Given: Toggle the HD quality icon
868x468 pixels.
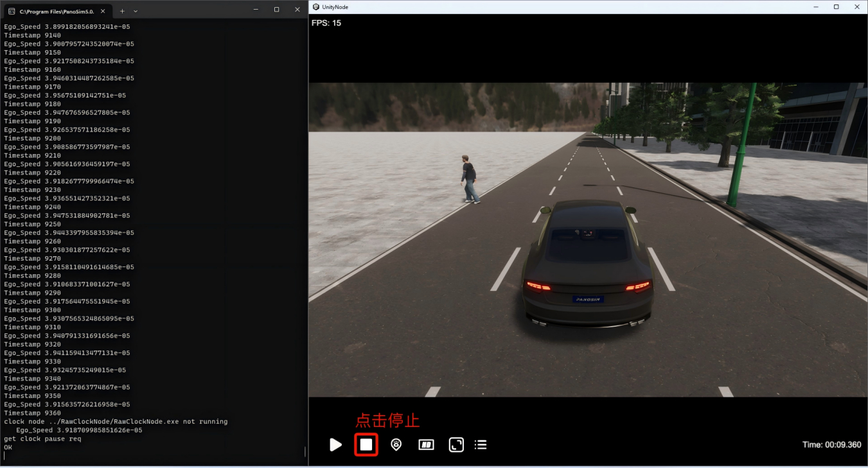Looking at the screenshot, I should pos(426,444).
